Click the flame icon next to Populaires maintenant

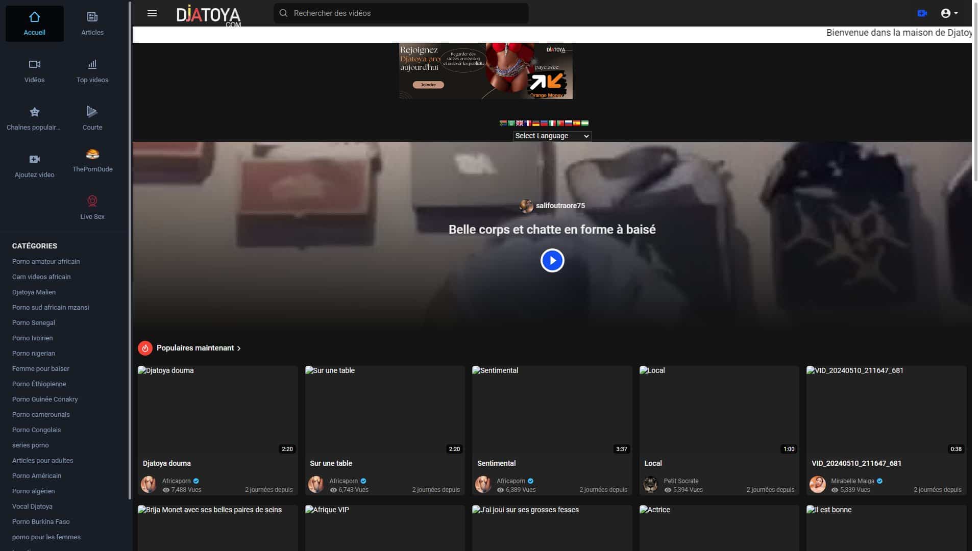146,347
